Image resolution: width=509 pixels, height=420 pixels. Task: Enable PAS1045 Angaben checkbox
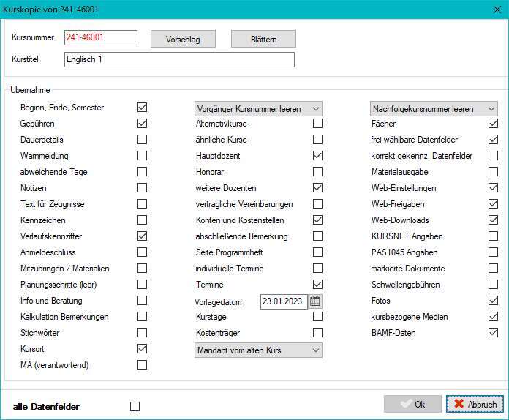pyautogui.click(x=494, y=252)
